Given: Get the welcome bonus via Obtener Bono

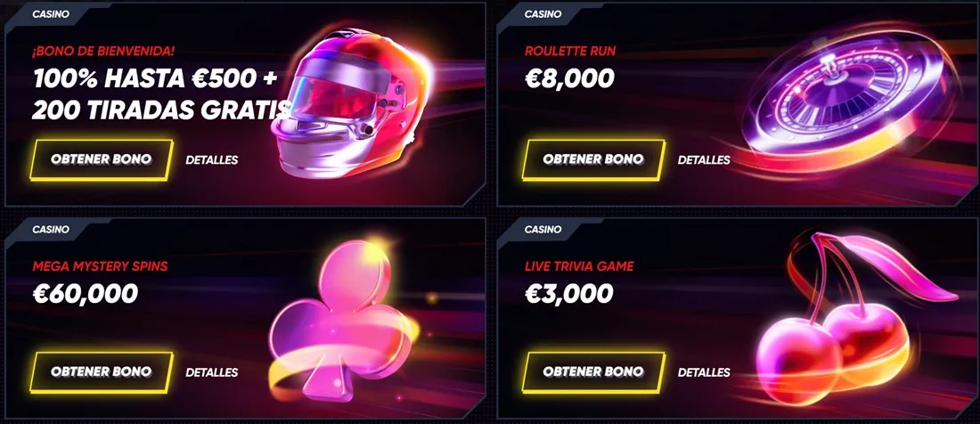Looking at the screenshot, I should 102,159.
